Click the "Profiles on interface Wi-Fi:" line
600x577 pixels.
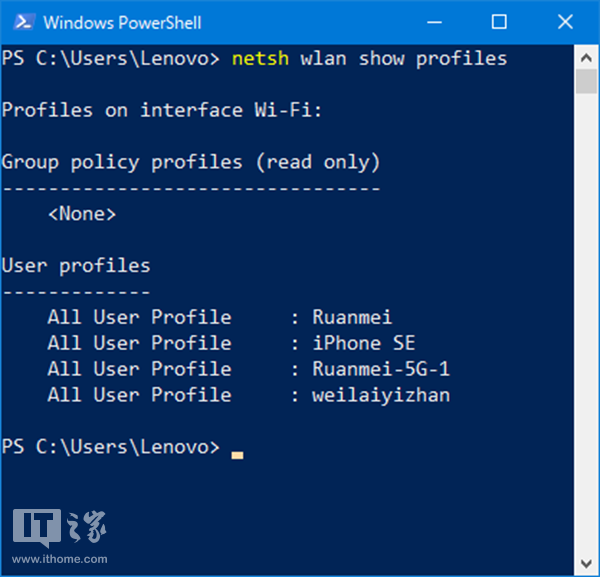[x=162, y=110]
